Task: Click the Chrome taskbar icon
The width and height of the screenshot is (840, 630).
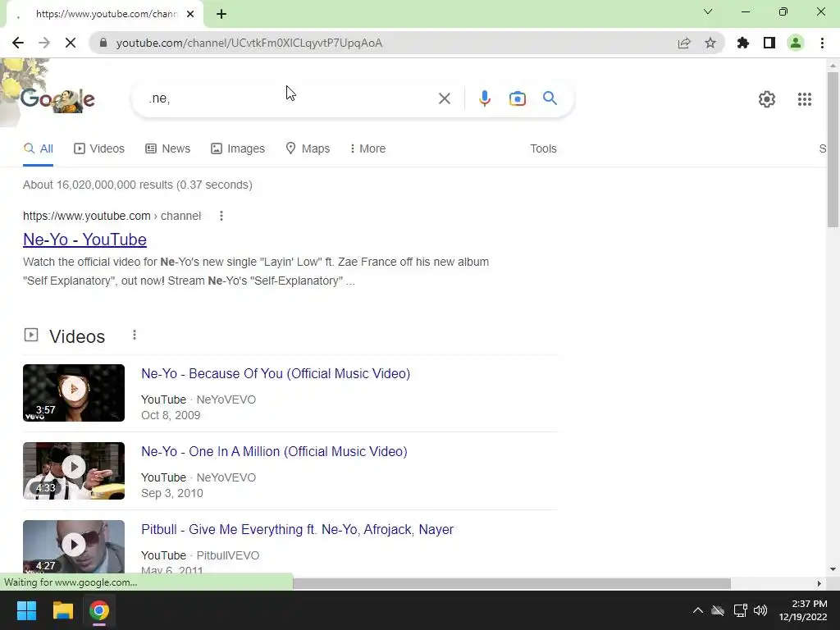Action: (99, 610)
